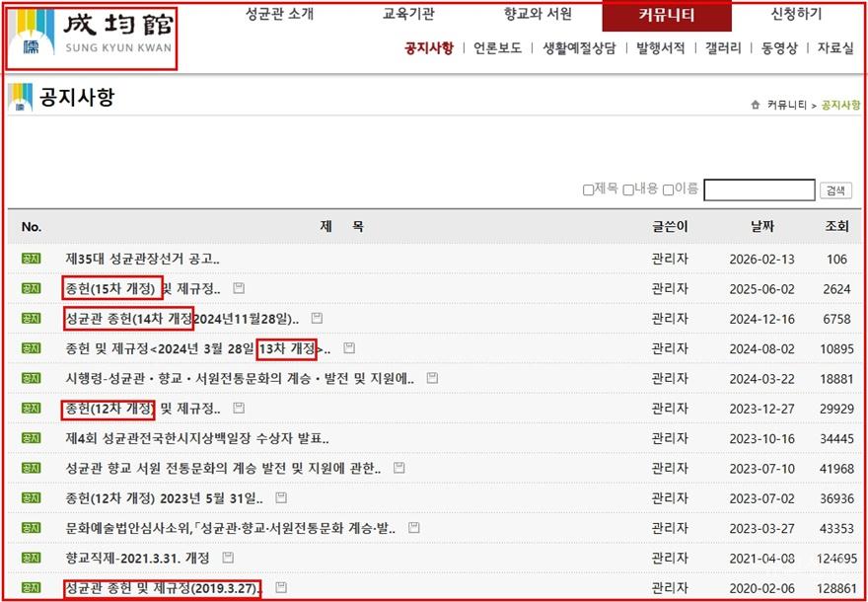Click home icon in breadcrumb
The height and width of the screenshot is (602, 868).
[x=756, y=105]
